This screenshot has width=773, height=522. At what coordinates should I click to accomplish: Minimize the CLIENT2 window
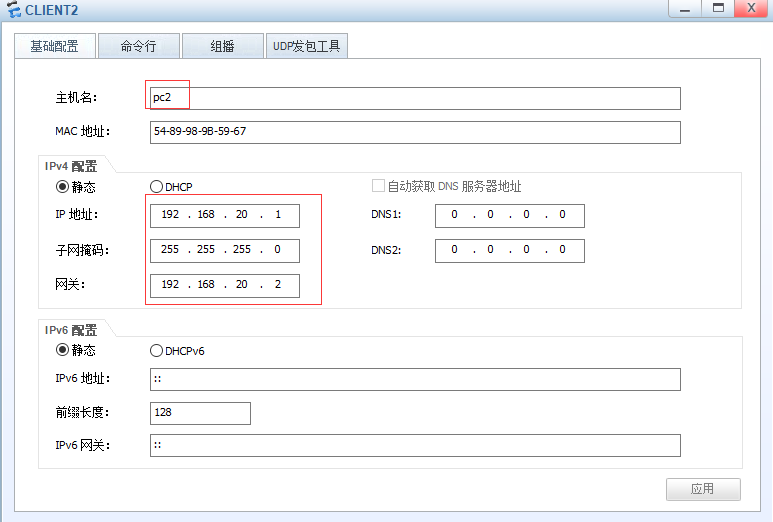tap(685, 8)
